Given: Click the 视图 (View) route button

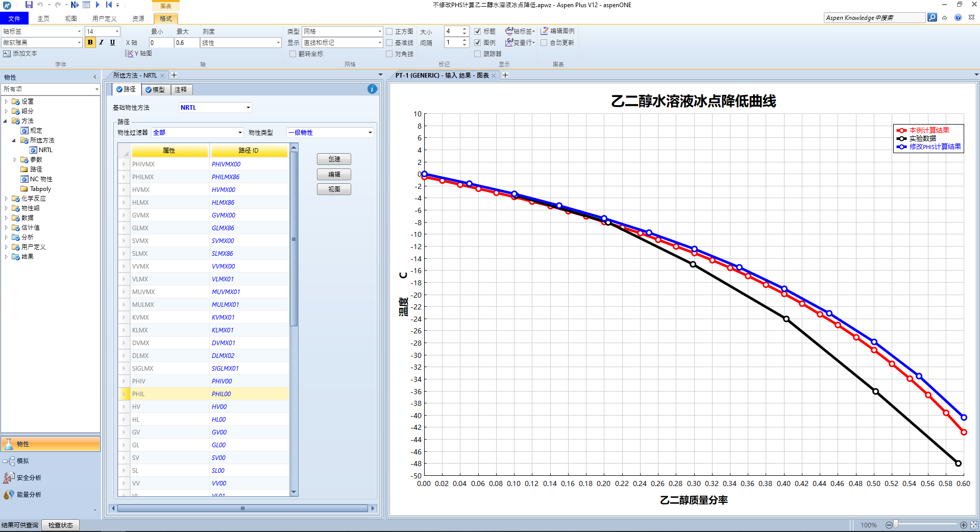Looking at the screenshot, I should pyautogui.click(x=334, y=189).
